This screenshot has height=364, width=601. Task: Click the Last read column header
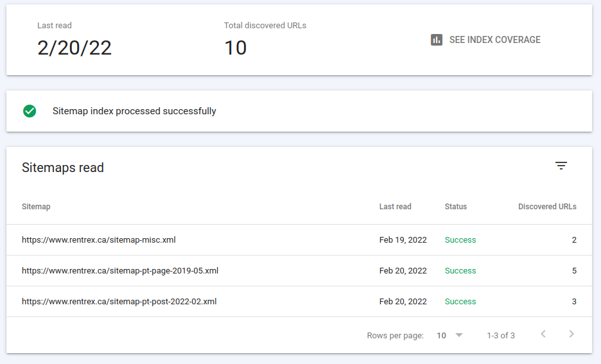click(395, 207)
